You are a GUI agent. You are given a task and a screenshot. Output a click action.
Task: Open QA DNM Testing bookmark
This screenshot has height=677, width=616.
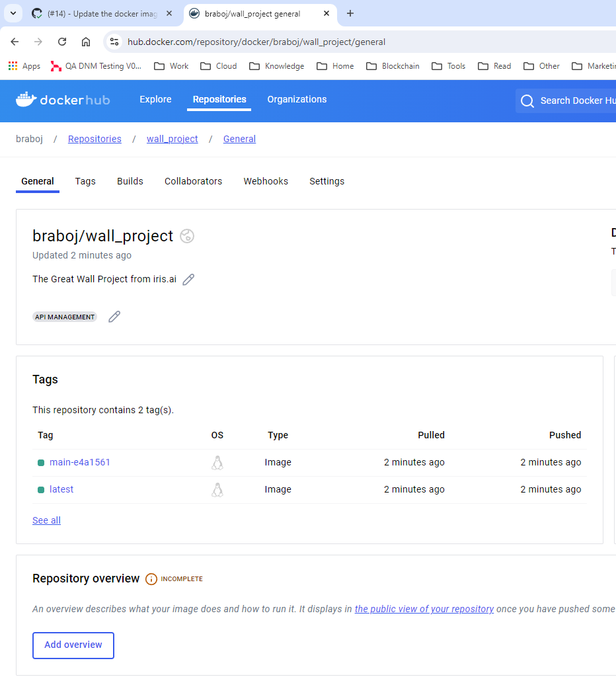point(96,66)
